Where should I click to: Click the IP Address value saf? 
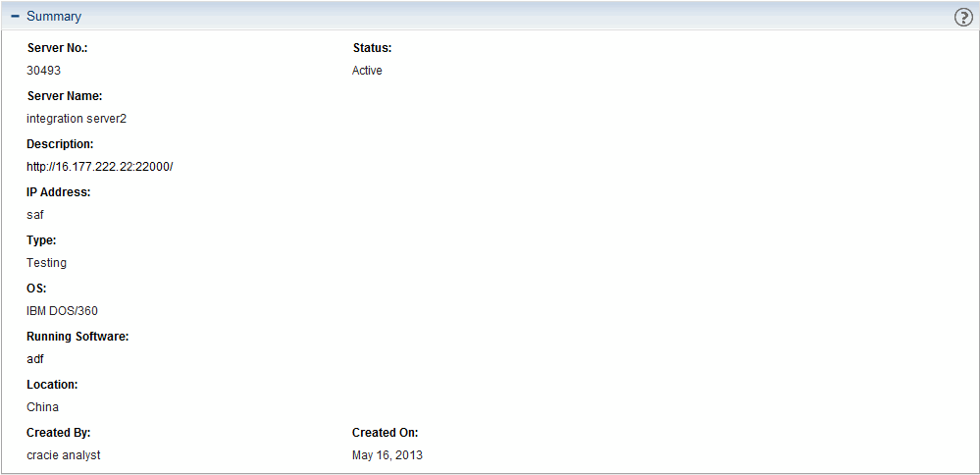click(x=35, y=215)
